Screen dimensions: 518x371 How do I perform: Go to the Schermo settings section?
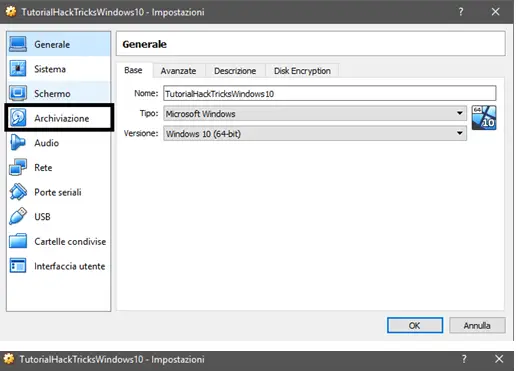[x=59, y=93]
